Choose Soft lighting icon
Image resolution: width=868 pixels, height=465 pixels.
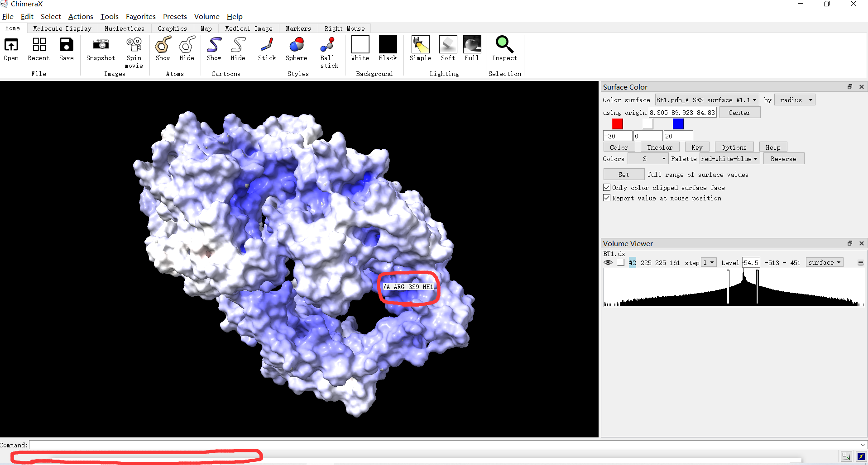[448, 45]
